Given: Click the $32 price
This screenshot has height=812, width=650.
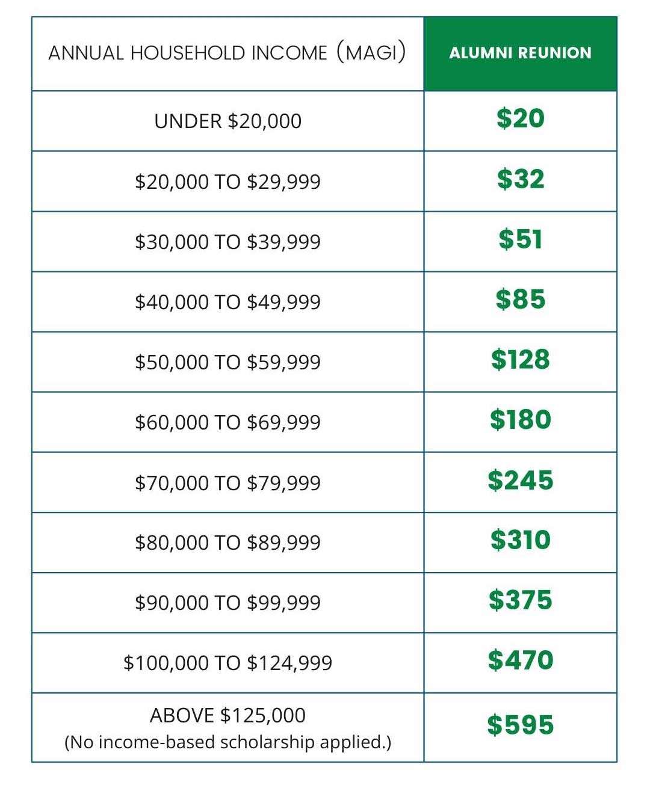Looking at the screenshot, I should (520, 179).
